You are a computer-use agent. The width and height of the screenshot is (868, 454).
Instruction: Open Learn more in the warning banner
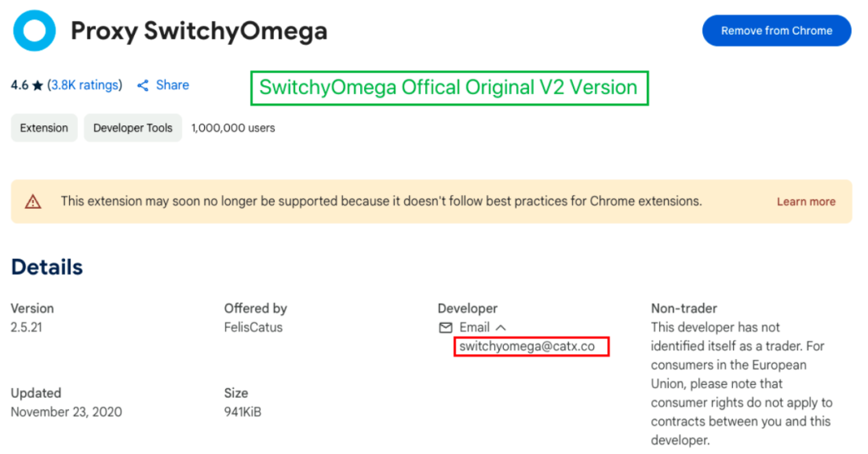pos(805,202)
